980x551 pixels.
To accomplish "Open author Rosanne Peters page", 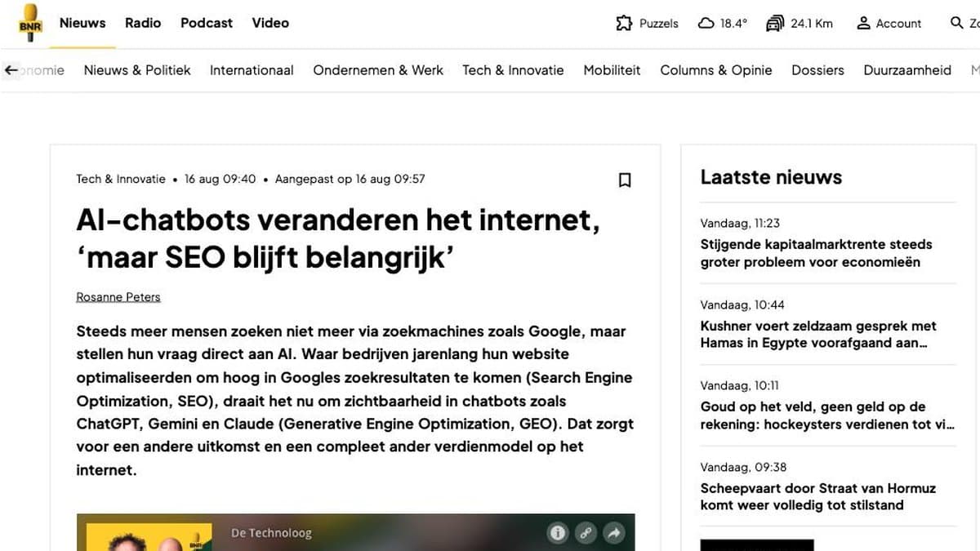I will click(118, 297).
